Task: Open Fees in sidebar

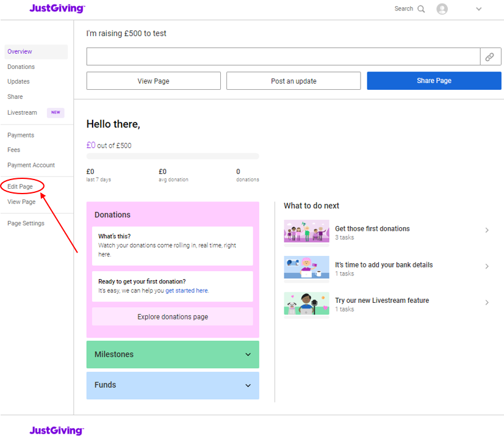Action: tap(13, 150)
